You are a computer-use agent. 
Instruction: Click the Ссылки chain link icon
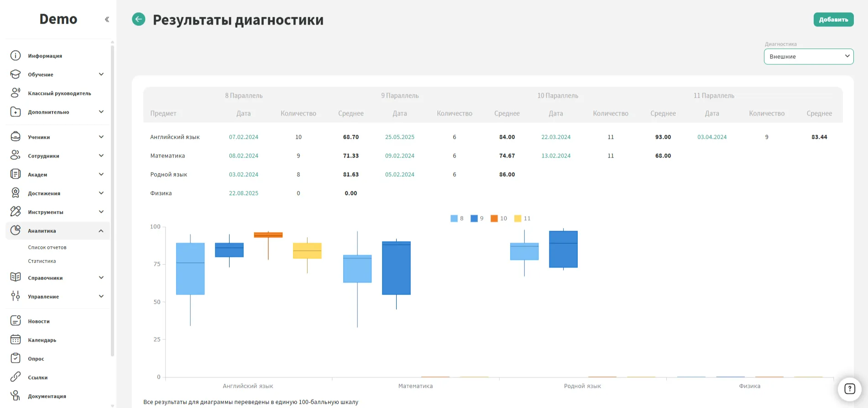pyautogui.click(x=16, y=377)
